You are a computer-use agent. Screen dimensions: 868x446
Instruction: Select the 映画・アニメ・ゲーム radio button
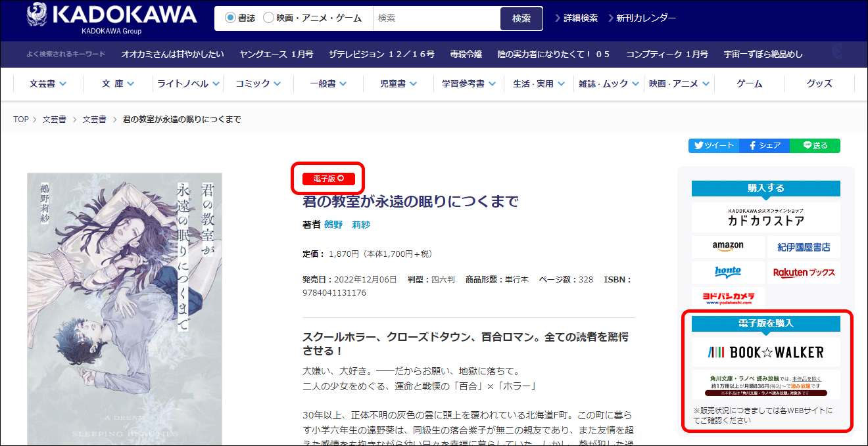(x=268, y=18)
